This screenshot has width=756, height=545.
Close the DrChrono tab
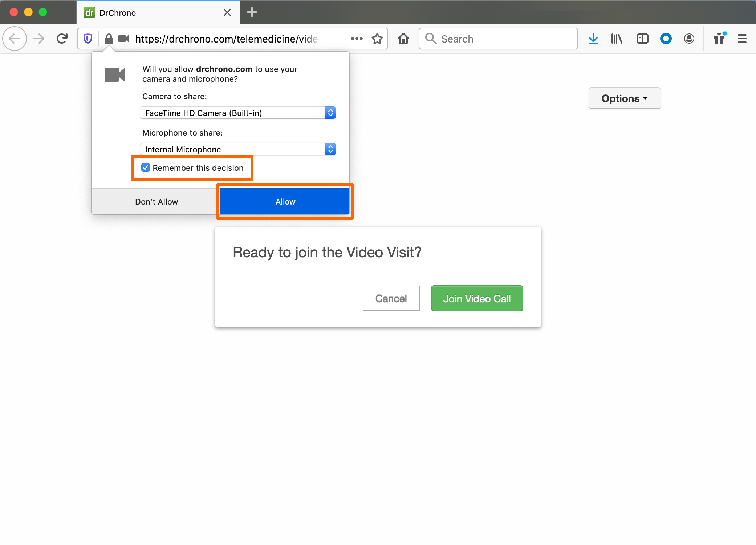tap(227, 13)
